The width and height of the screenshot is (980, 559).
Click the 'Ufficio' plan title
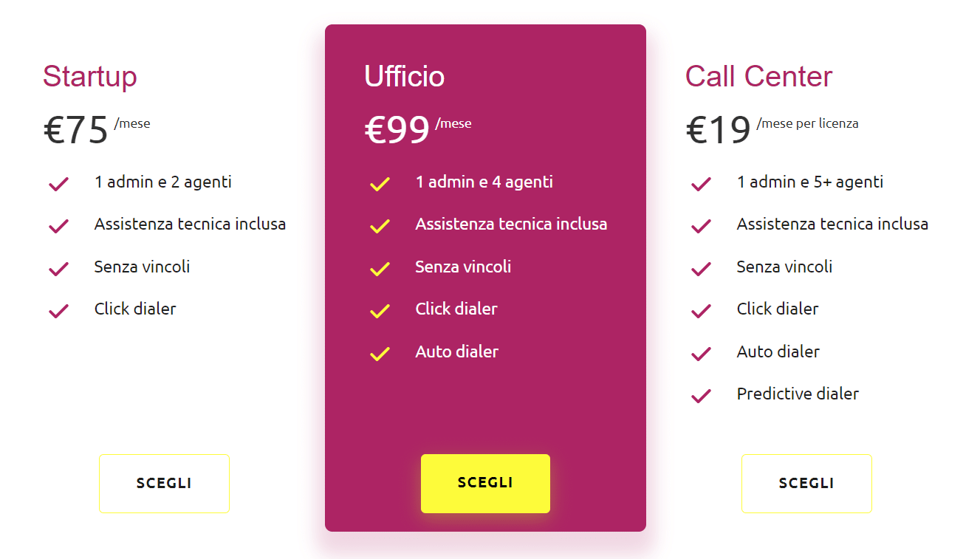pos(405,76)
